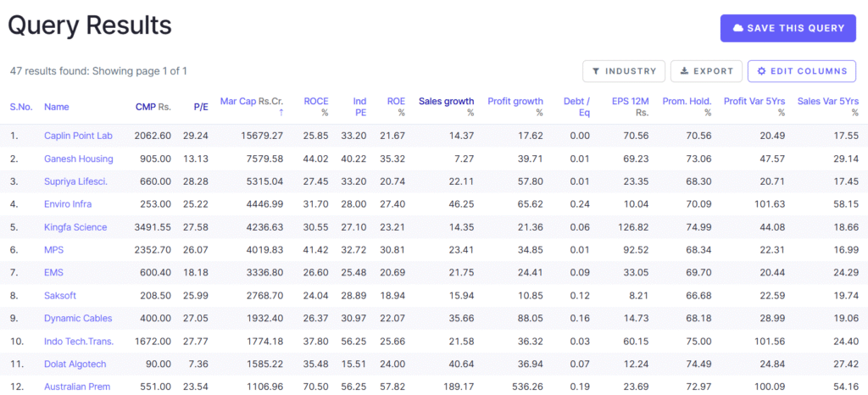
Task: Select Enviro Infra Debt/Eq 0.24
Action: click(x=580, y=204)
